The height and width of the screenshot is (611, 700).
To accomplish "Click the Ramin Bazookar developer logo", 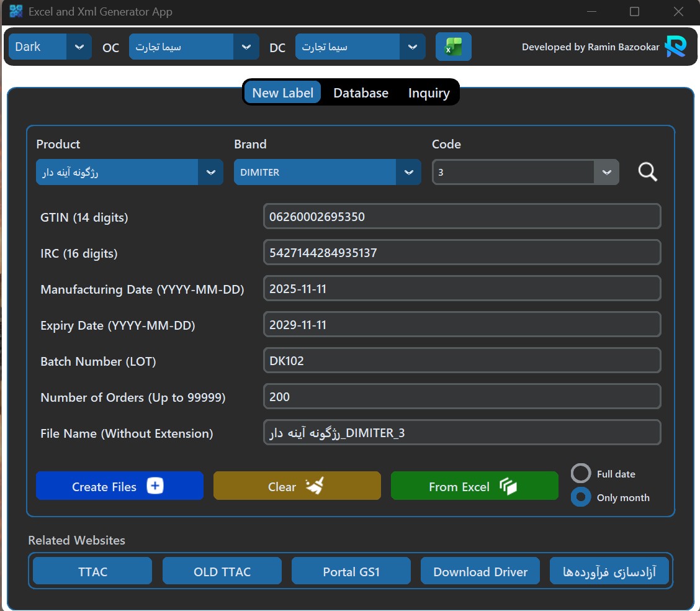I will point(675,47).
